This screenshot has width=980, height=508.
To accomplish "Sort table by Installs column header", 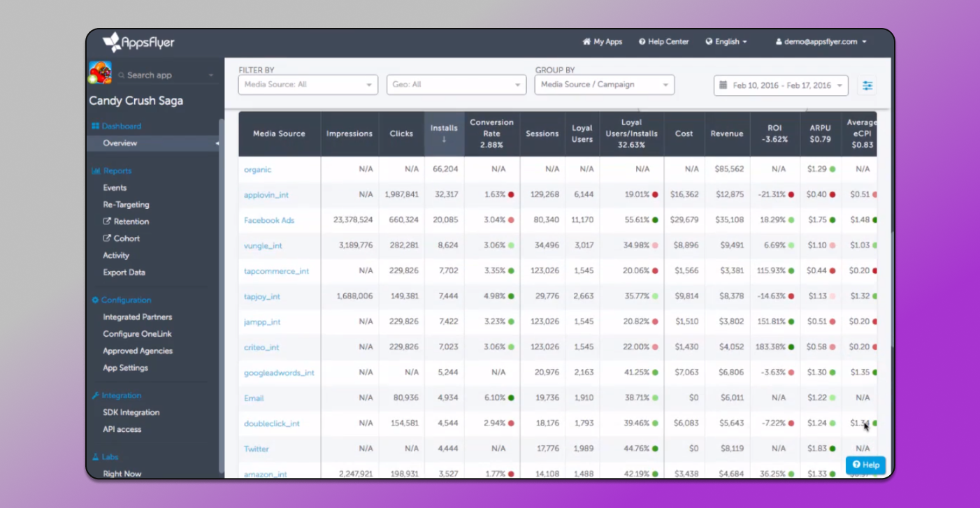I will [x=444, y=133].
